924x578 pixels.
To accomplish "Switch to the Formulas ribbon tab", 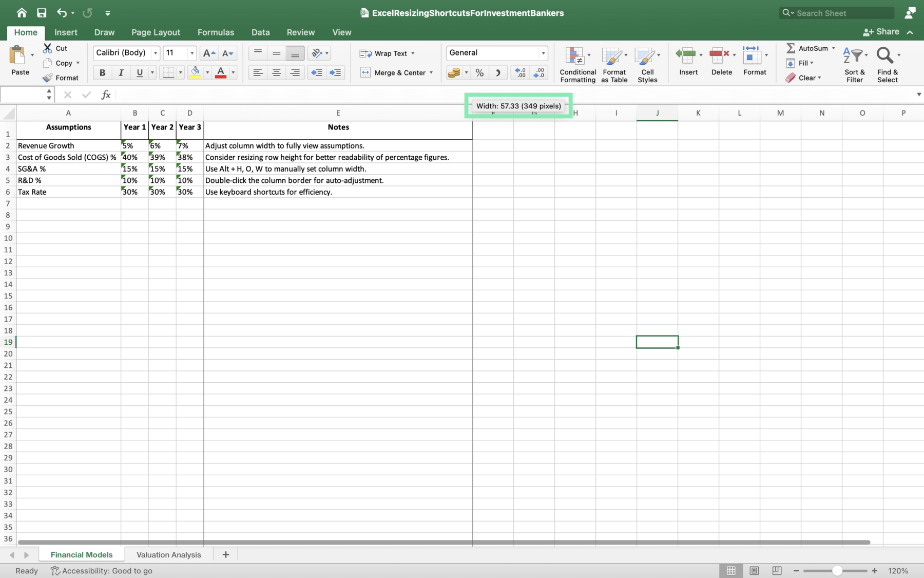I will tap(216, 32).
